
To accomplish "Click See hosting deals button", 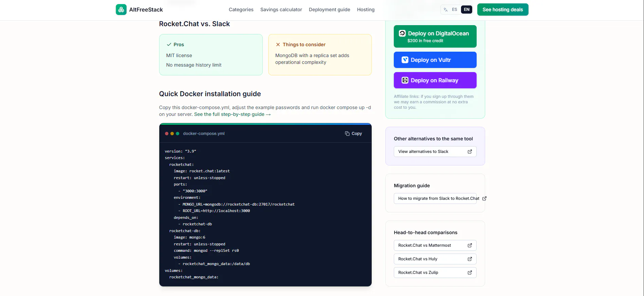I will point(503,10).
